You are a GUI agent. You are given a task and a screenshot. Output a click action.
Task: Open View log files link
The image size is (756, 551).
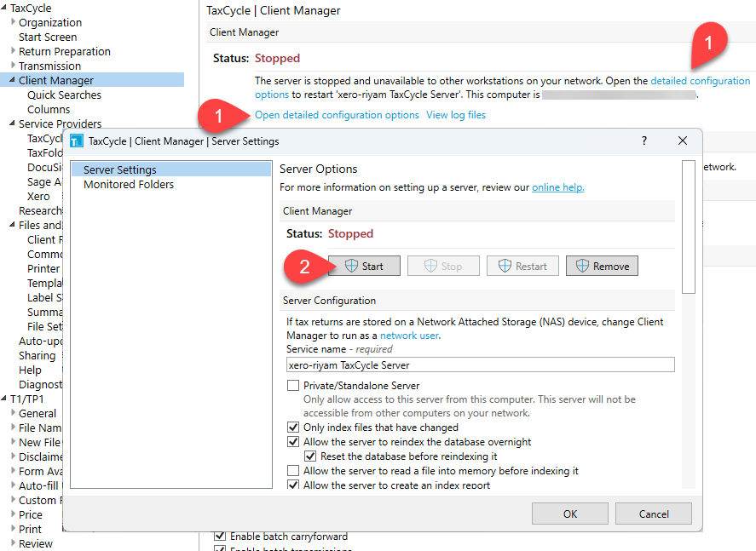456,115
